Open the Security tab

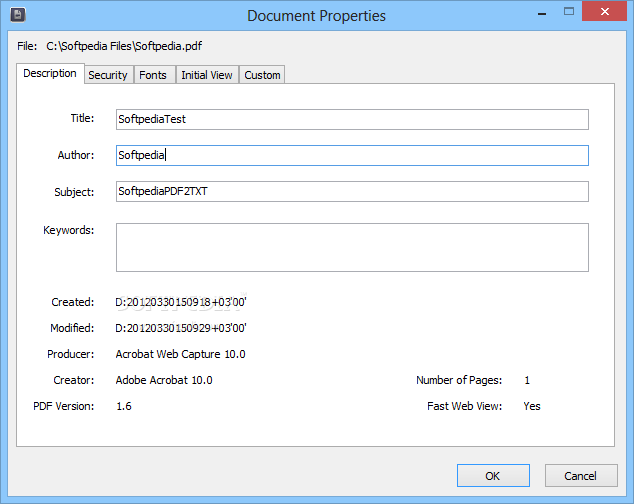pyautogui.click(x=108, y=75)
